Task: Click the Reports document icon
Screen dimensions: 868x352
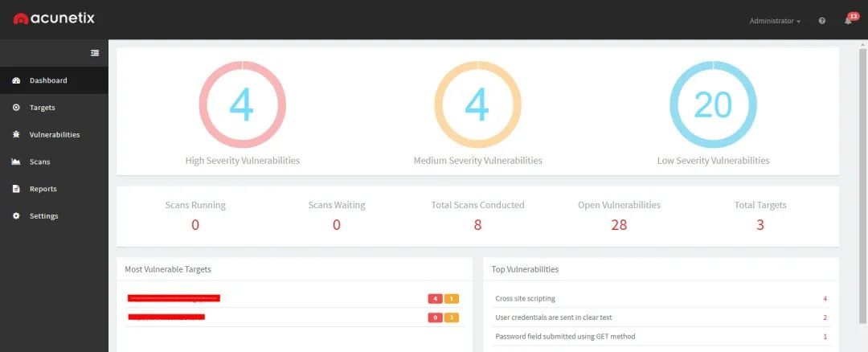Action: click(16, 189)
